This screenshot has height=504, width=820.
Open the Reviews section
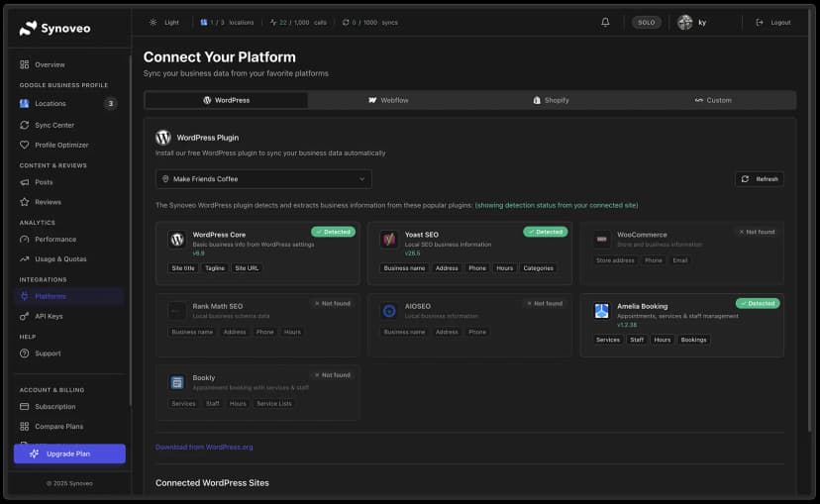[48, 202]
